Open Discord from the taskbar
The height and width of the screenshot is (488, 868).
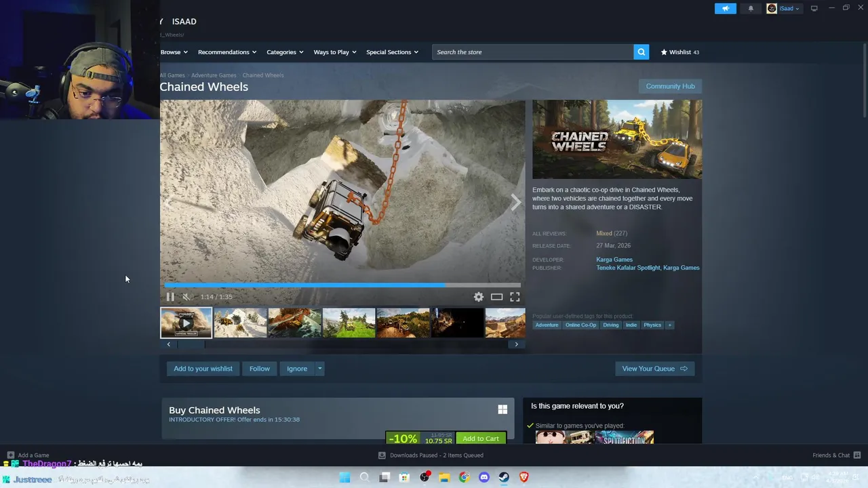point(484,477)
